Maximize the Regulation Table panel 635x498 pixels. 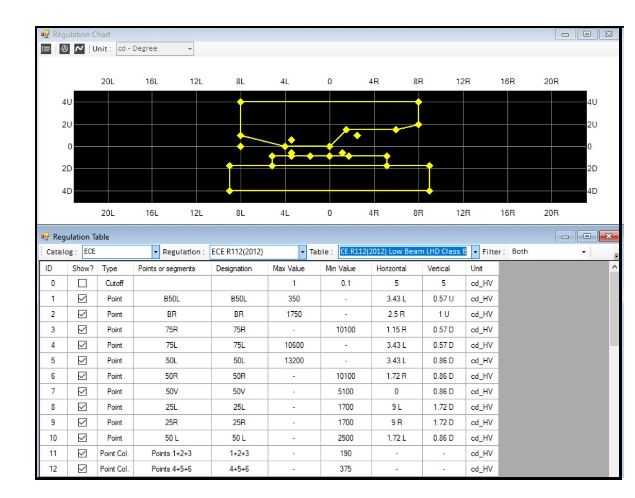587,236
